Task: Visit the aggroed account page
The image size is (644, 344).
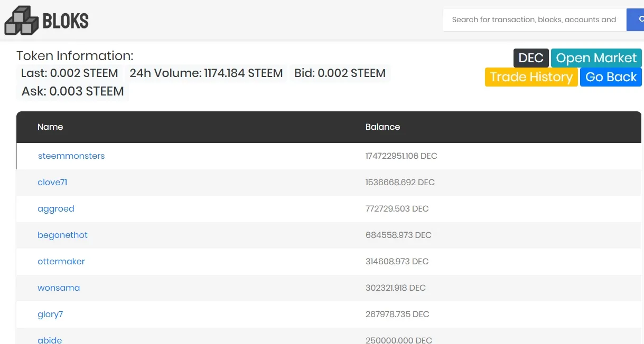Action: click(56, 209)
